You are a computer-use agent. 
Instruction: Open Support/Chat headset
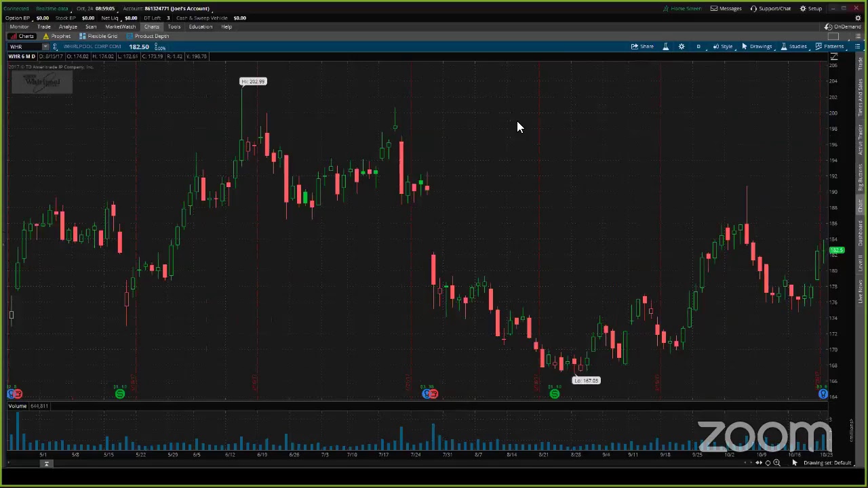pos(770,8)
